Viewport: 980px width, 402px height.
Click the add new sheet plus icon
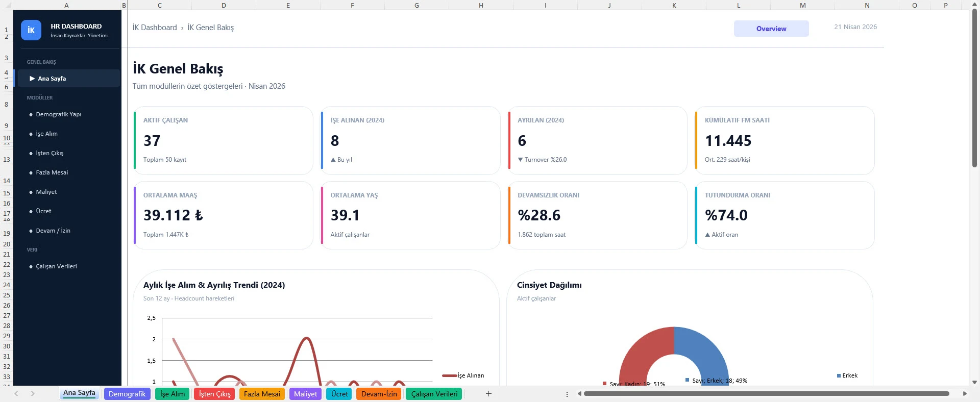488,393
